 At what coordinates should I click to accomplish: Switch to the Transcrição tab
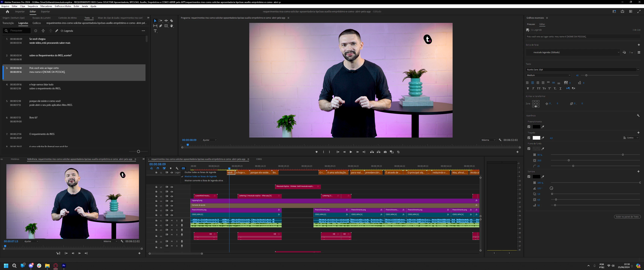coord(8,23)
